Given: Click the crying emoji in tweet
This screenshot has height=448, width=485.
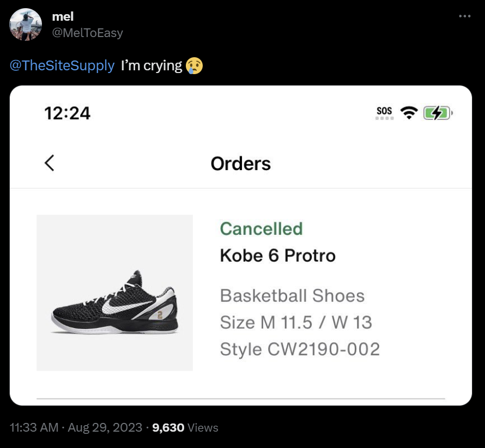Looking at the screenshot, I should (x=193, y=66).
